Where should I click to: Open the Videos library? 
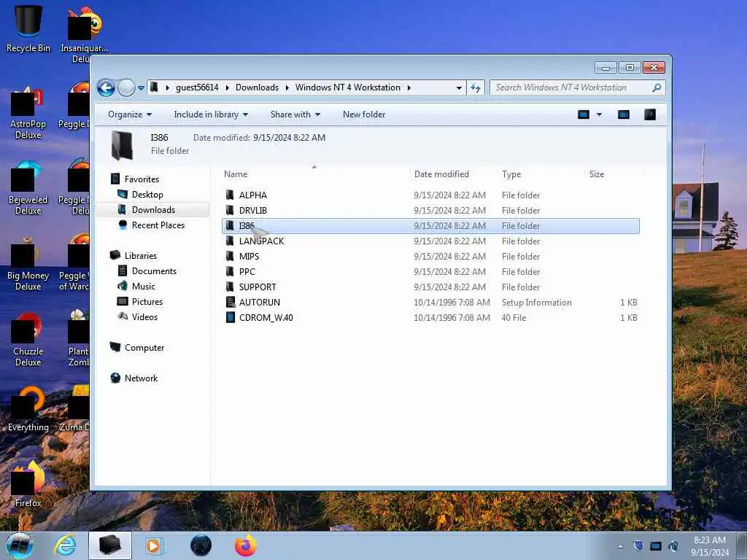[144, 316]
